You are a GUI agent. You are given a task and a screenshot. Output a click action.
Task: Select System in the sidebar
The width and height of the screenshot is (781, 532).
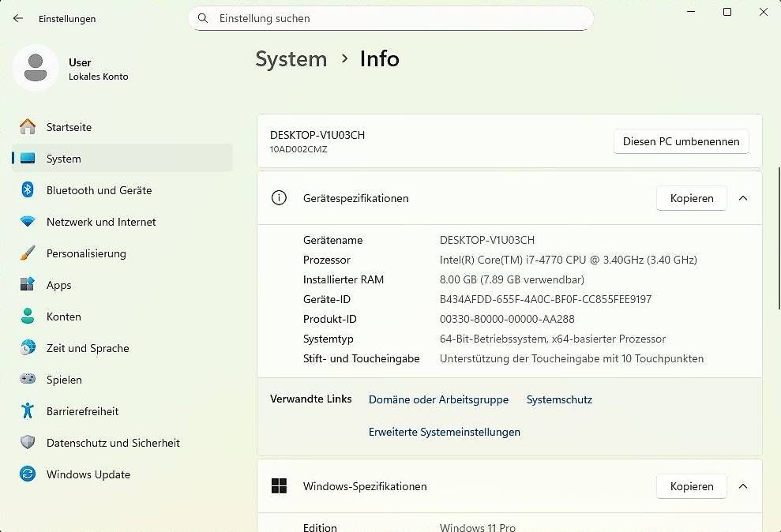coord(63,159)
